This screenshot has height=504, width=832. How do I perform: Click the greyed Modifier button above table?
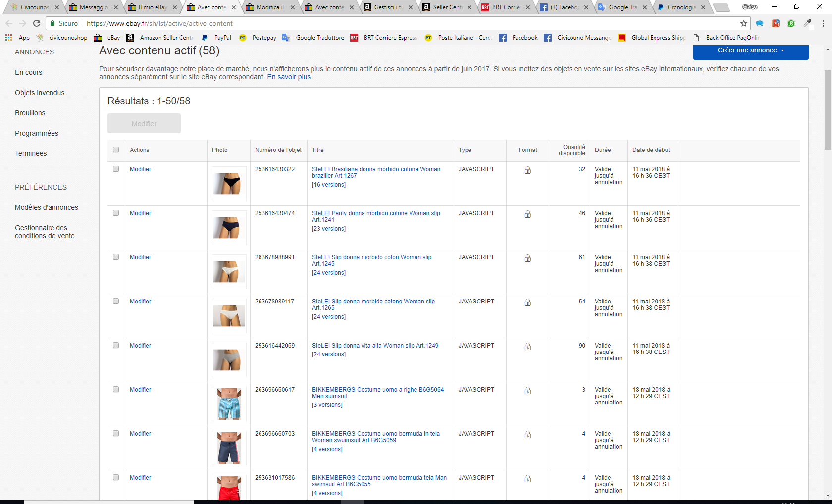(x=144, y=123)
